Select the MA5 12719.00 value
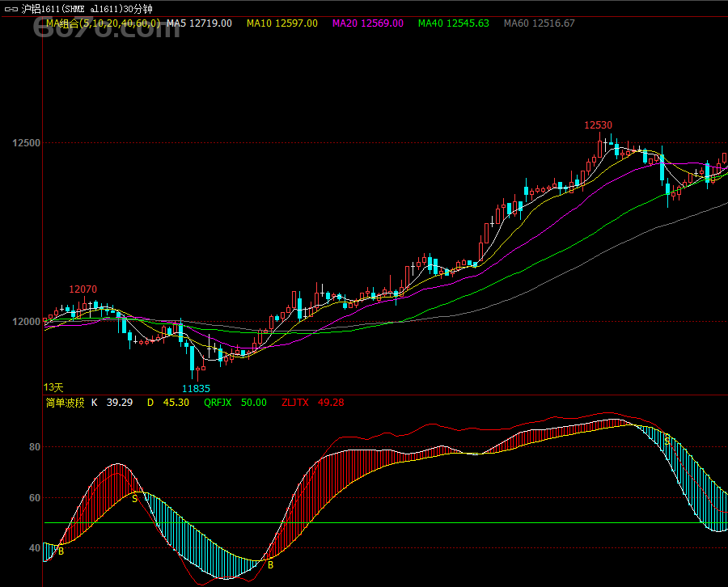Viewport: 728px width, 587px height. [199, 23]
